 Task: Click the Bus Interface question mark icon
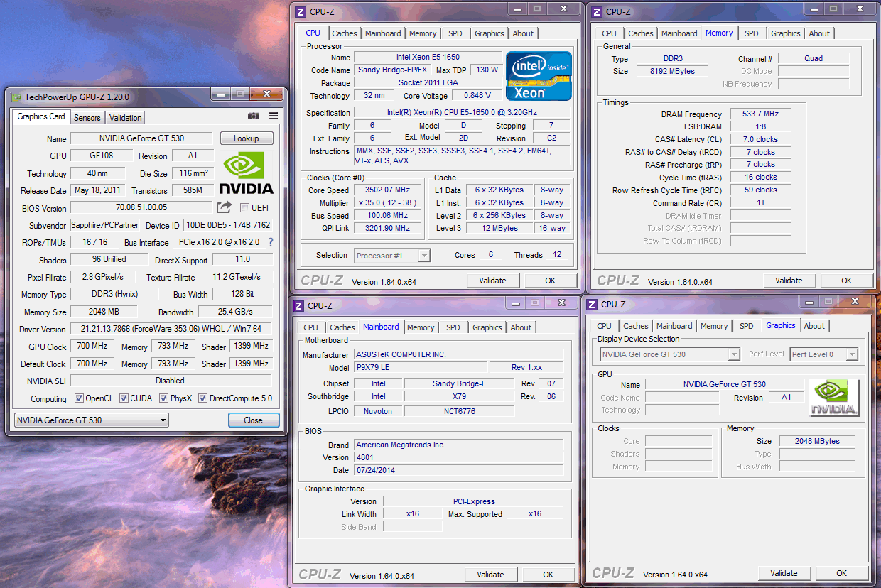pyautogui.click(x=270, y=242)
